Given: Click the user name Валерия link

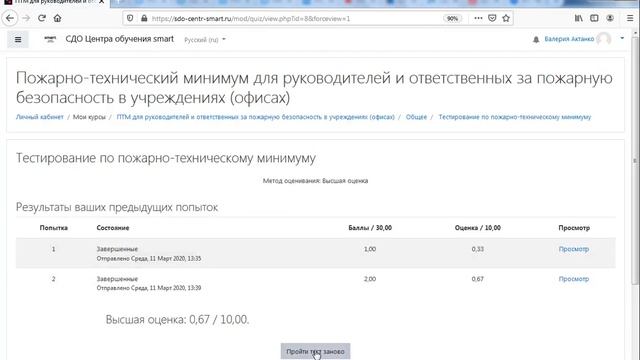Looking at the screenshot, I should [x=569, y=39].
